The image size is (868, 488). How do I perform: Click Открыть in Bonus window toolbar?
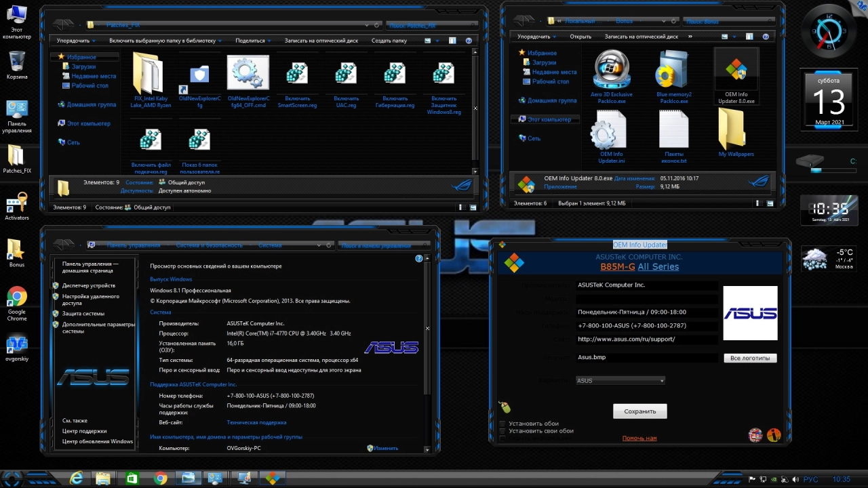[580, 37]
